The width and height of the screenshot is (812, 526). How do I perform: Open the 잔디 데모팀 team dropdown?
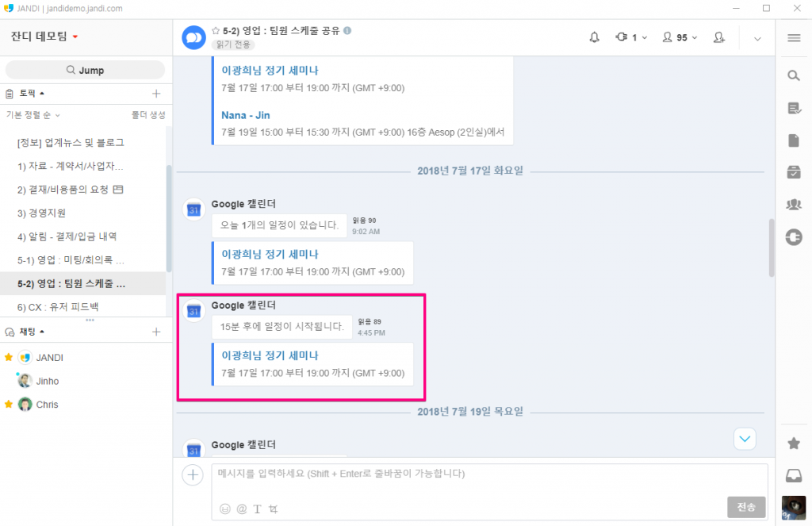point(44,36)
